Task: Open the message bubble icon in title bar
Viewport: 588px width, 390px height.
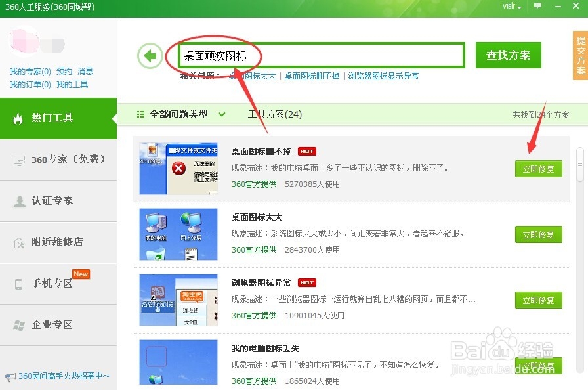Action: [x=538, y=6]
